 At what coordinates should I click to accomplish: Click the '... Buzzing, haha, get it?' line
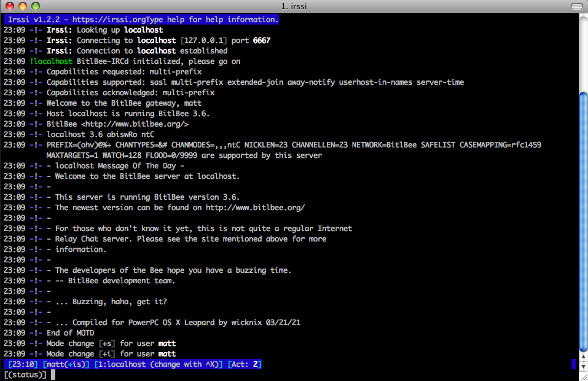(85, 302)
